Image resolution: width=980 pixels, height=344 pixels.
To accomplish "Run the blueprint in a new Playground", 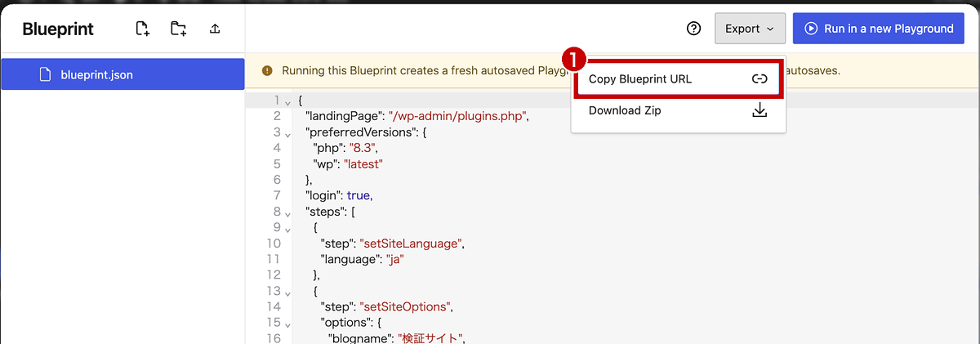I will [879, 29].
